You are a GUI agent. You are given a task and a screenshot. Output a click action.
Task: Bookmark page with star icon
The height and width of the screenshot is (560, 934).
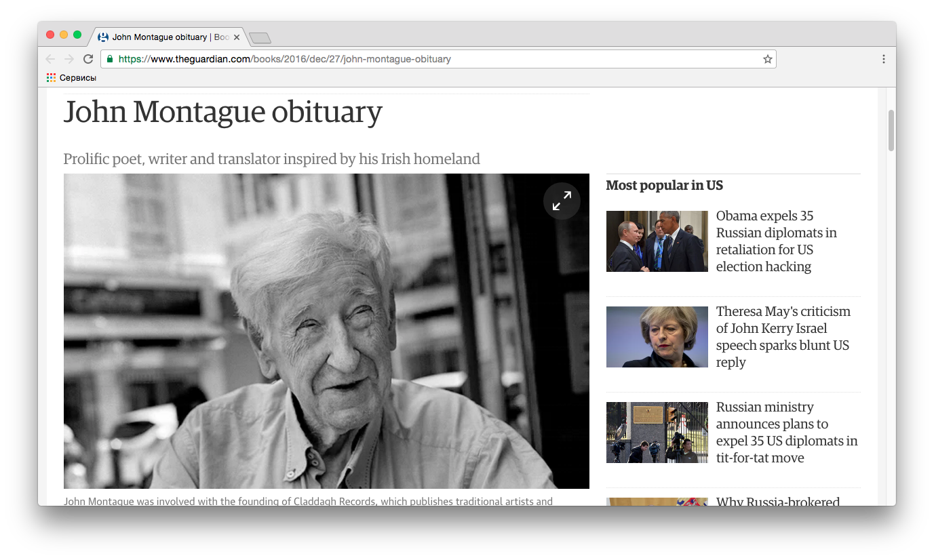767,59
